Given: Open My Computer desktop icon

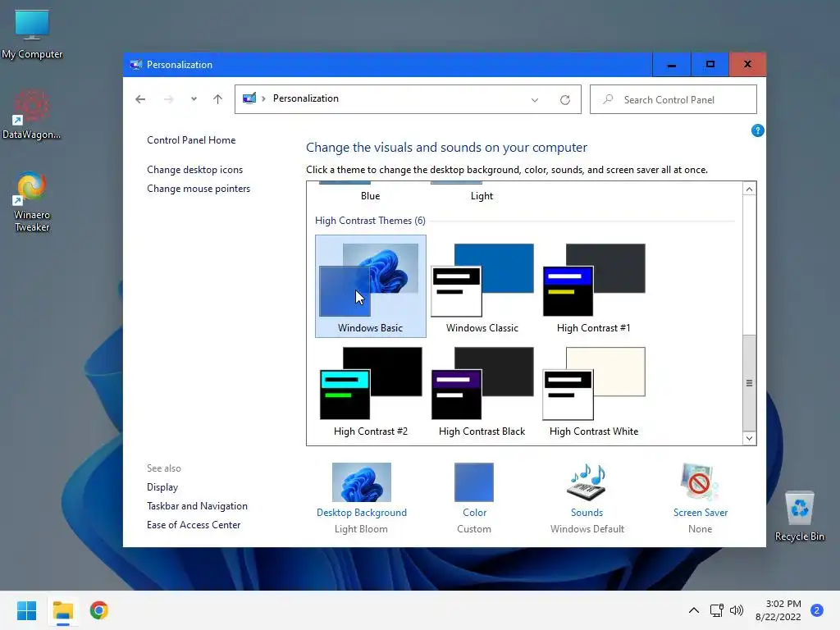Looking at the screenshot, I should coord(32,34).
